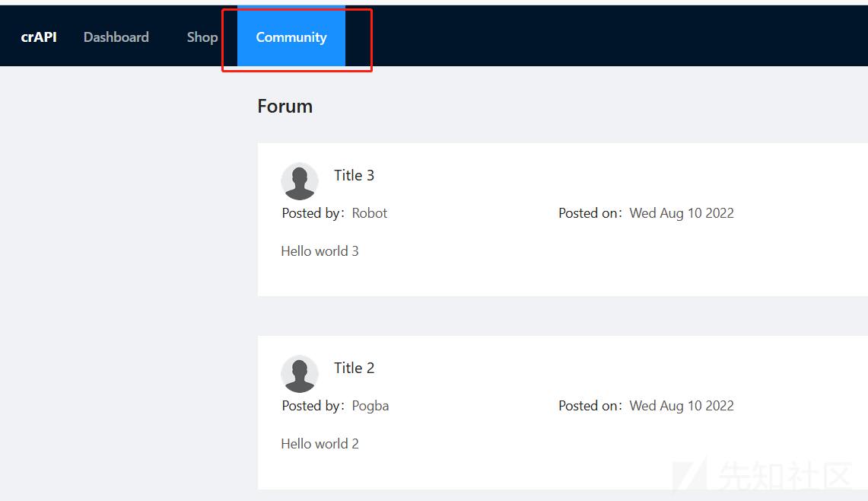Click the Title 3 post date value
This screenshot has height=501, width=868.
[x=682, y=213]
